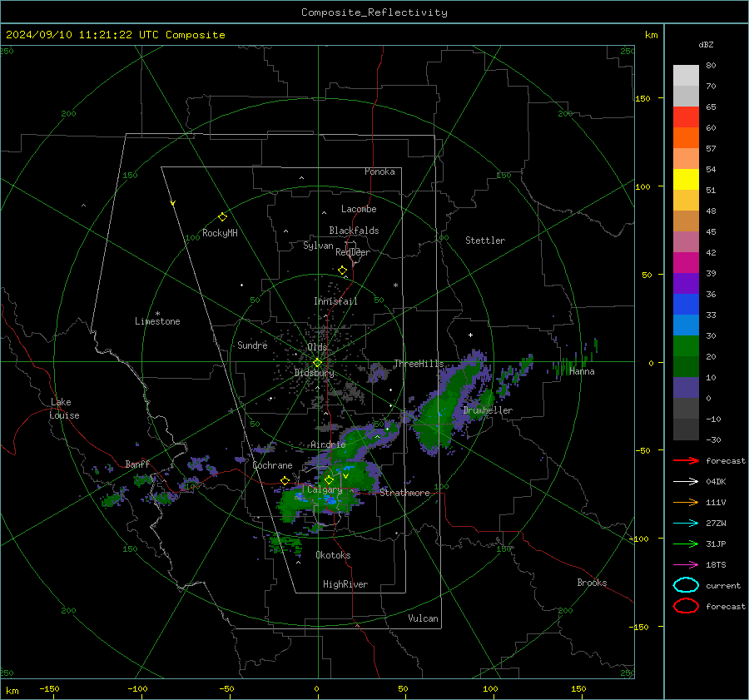
Task: Click the Lake Louise label
Action: [64, 409]
